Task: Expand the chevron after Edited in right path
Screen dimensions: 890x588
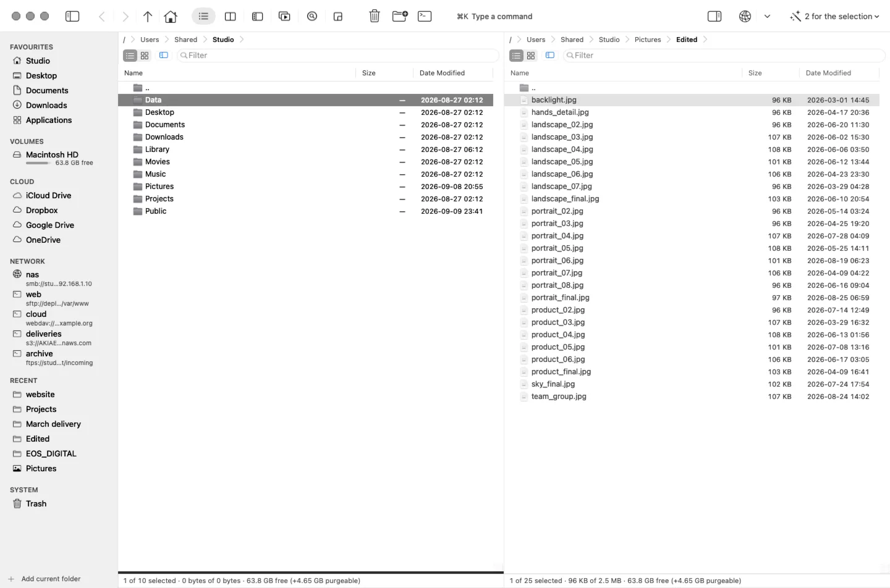Action: [705, 40]
